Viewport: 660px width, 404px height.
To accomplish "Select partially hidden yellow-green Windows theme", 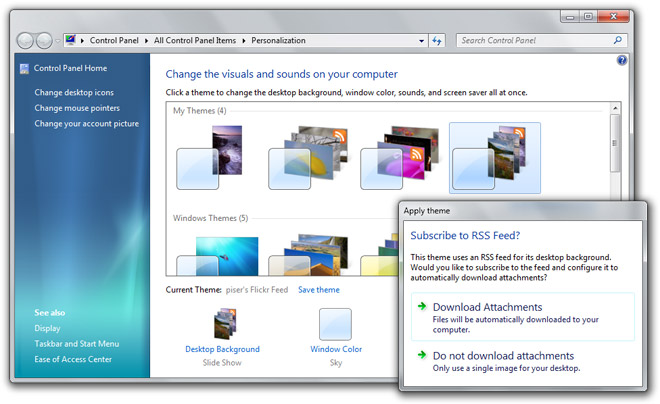I will pos(379,256).
